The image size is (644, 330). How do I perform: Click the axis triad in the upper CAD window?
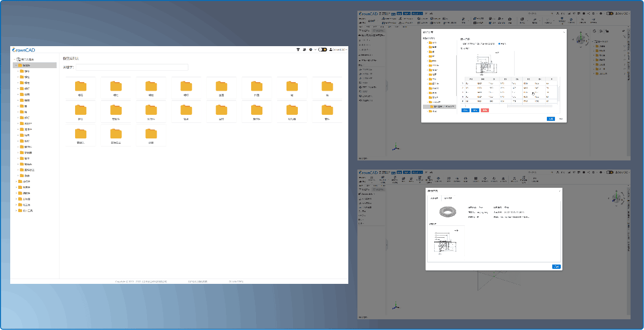[396, 148]
